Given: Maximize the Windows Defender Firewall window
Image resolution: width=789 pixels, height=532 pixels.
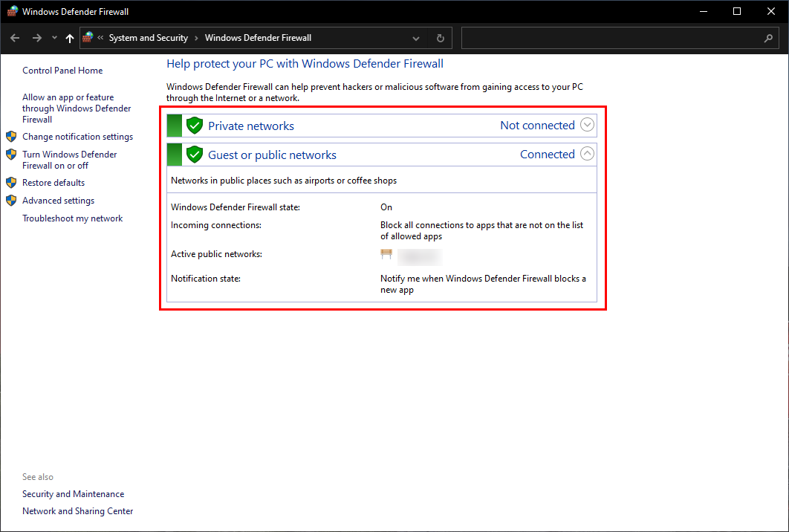Looking at the screenshot, I should (737, 11).
